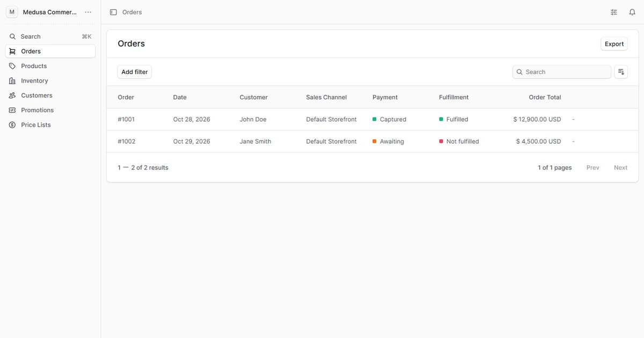Click the Orders cart icon in sidebar
Screen dimensions: 644x338
(x=12, y=52)
